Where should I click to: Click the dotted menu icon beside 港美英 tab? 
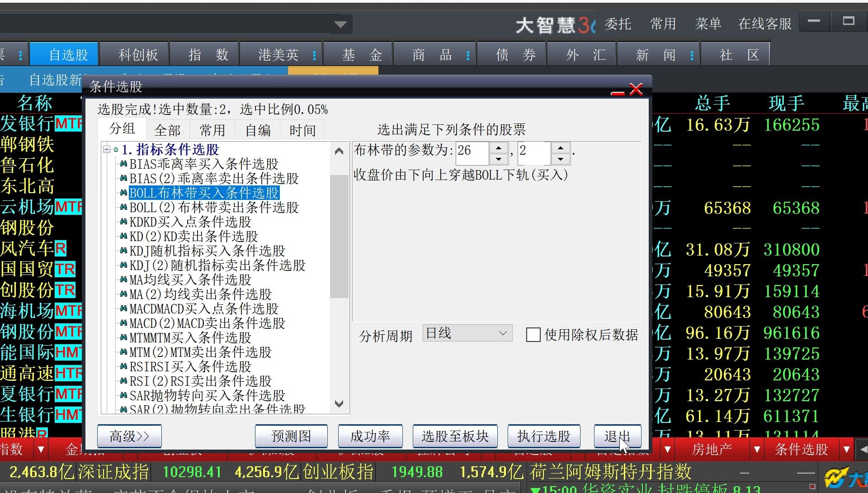(x=314, y=55)
